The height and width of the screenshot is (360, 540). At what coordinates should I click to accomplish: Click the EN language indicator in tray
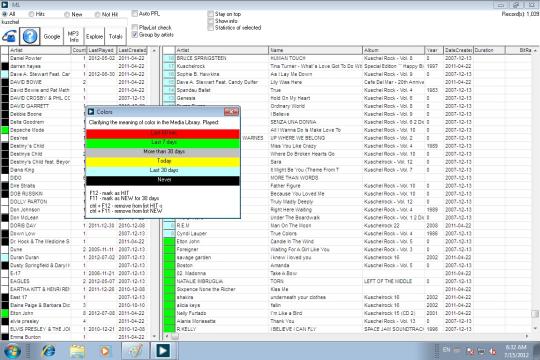(x=447, y=350)
